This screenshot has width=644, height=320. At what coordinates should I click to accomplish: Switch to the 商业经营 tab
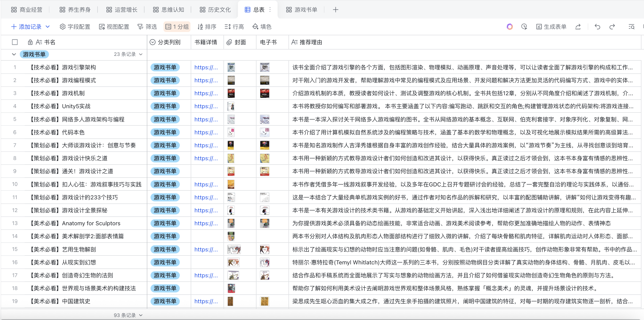point(27,10)
